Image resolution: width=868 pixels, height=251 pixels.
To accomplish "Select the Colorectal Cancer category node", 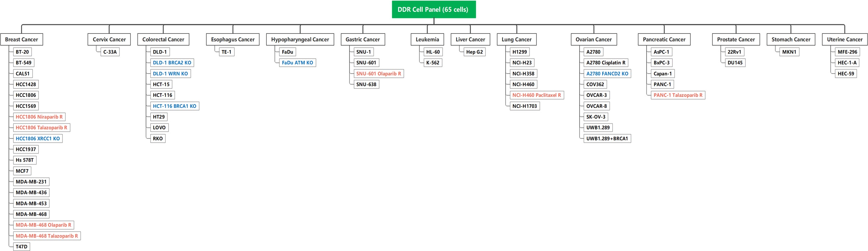I will click(163, 39).
